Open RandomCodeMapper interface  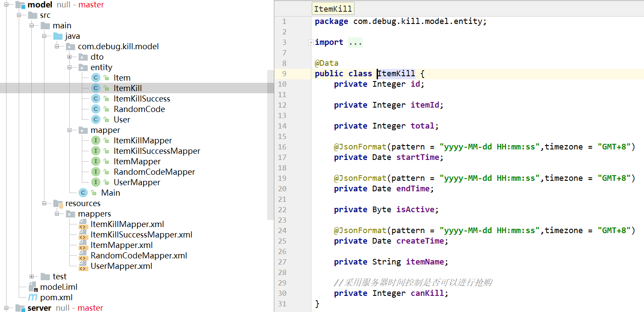click(x=155, y=172)
